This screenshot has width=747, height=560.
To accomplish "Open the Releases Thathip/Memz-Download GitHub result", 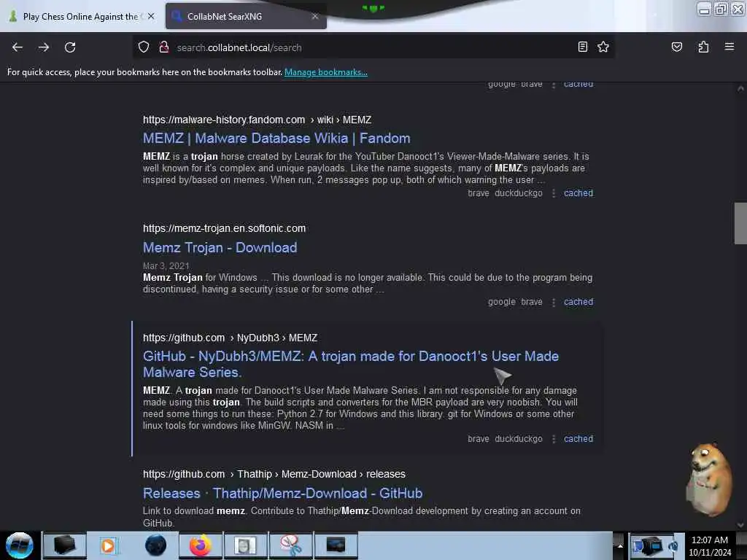I will tap(282, 494).
